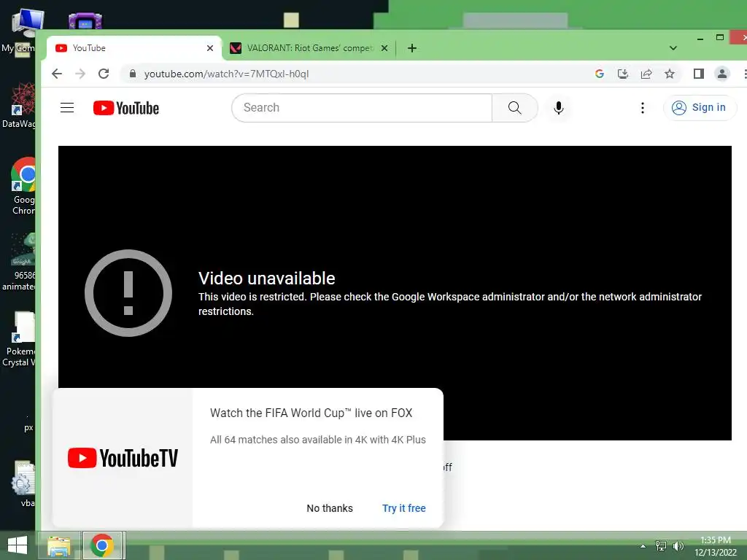Click the magnifier search button

(x=514, y=108)
